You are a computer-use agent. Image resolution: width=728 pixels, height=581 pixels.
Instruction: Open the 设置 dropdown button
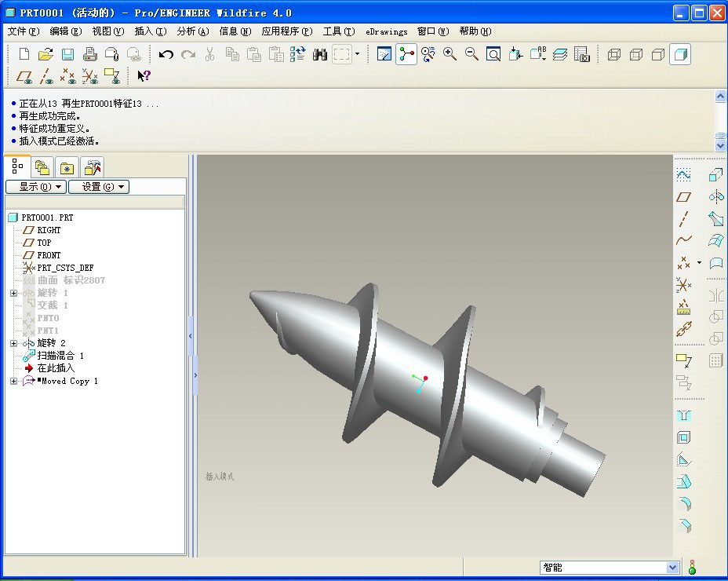point(99,187)
